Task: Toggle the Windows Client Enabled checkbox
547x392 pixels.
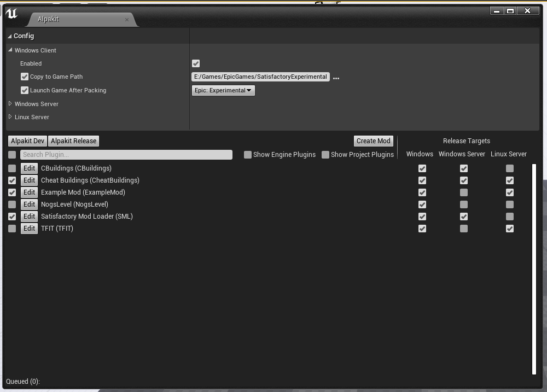Action: click(196, 63)
